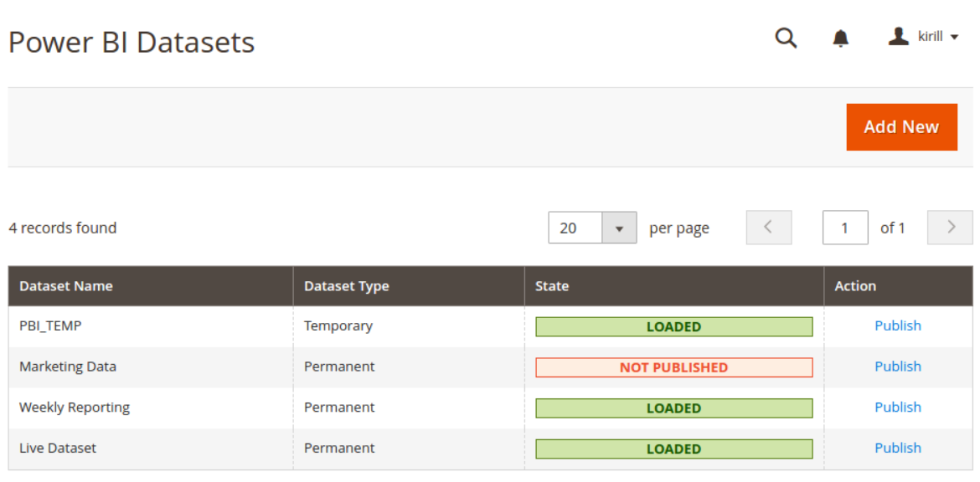Click the user avatar icon
980x482 pixels.
click(x=899, y=36)
